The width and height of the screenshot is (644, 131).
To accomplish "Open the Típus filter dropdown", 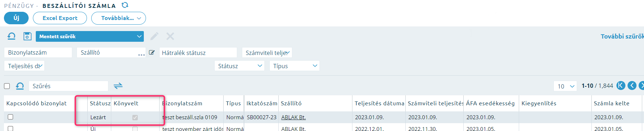I will click(x=294, y=66).
